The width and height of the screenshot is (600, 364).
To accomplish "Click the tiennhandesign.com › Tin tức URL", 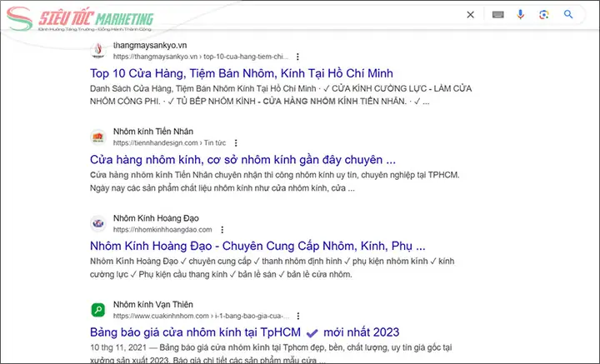I will click(169, 143).
